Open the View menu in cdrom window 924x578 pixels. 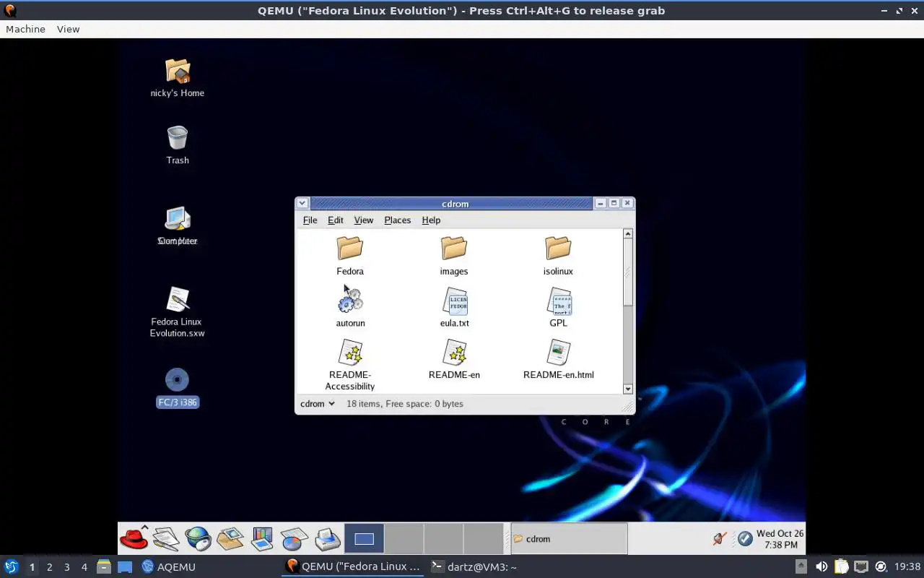click(x=364, y=220)
